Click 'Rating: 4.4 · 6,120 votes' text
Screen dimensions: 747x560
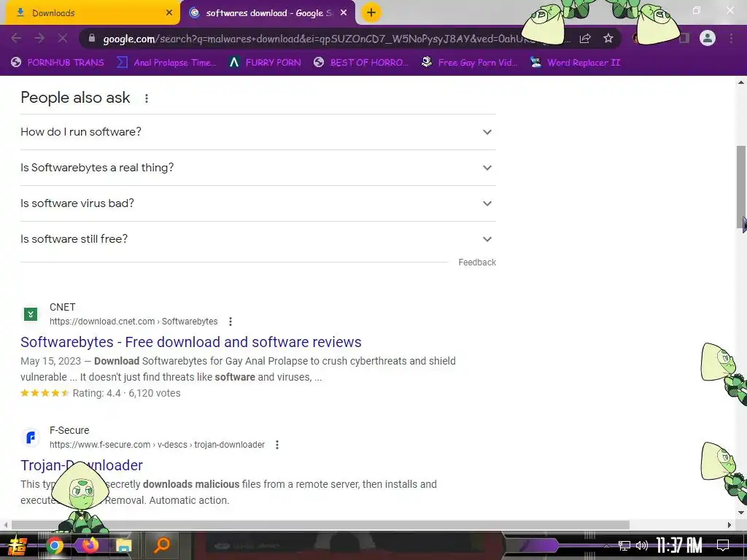pos(127,393)
